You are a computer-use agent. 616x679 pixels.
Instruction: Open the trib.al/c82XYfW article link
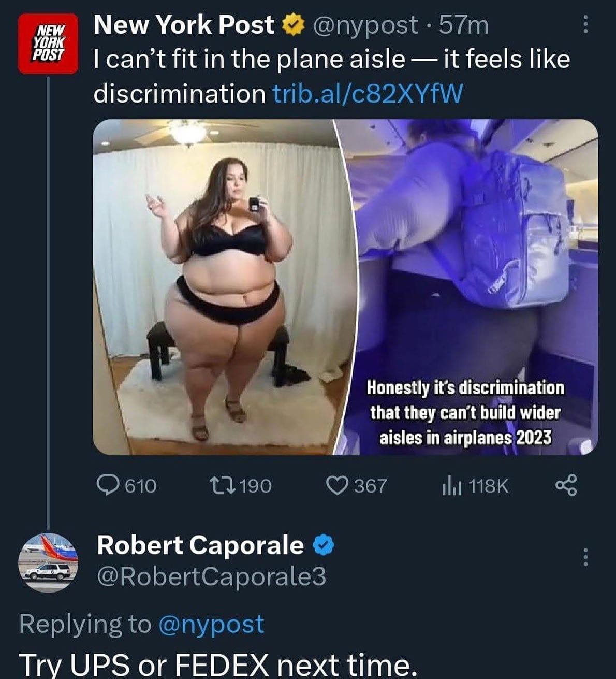tap(367, 94)
